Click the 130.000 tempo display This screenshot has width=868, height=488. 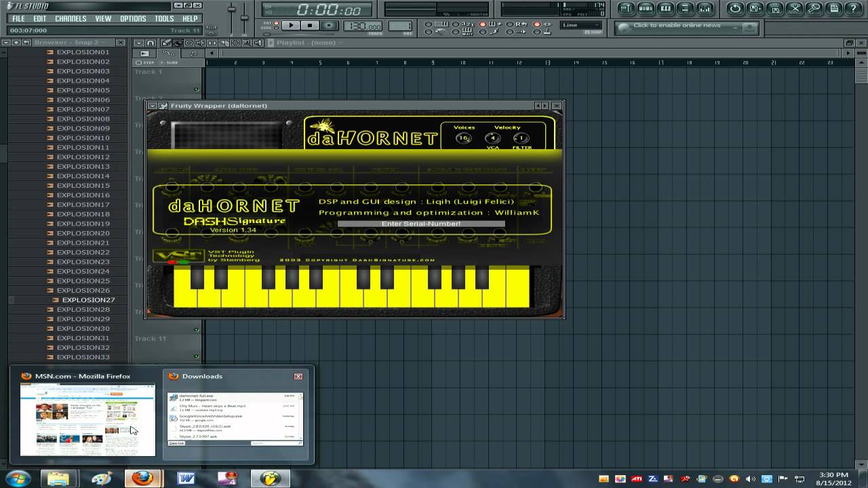pos(363,26)
